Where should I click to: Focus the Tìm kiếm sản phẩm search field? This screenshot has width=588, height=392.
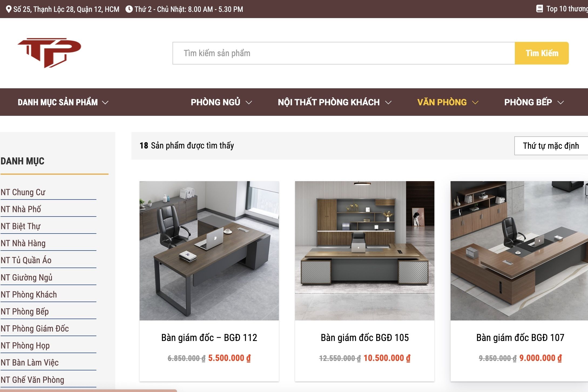click(344, 53)
